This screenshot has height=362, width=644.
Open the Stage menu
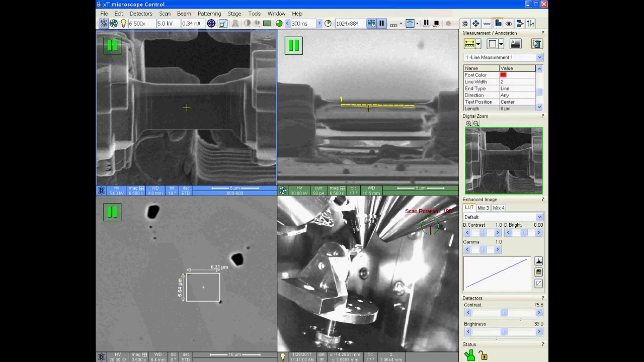click(234, 14)
